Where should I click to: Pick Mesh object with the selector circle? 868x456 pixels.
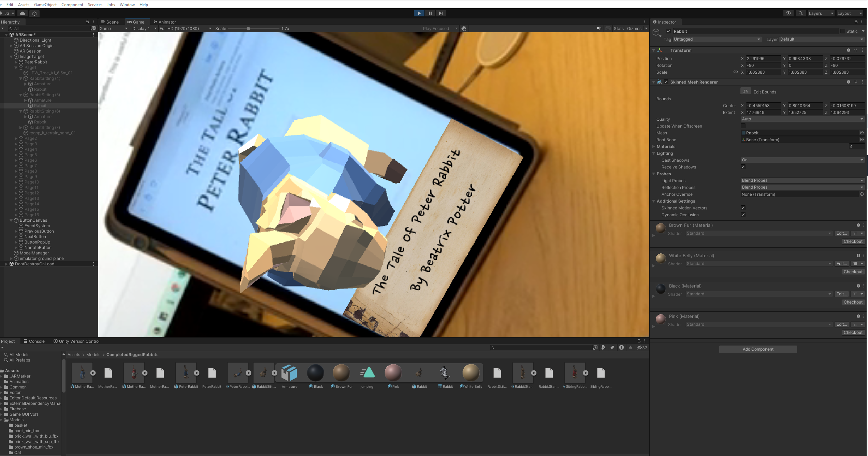click(862, 133)
